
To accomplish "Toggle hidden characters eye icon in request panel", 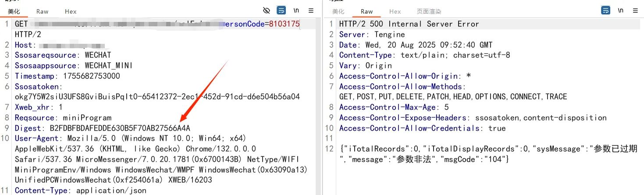I will tap(266, 11).
